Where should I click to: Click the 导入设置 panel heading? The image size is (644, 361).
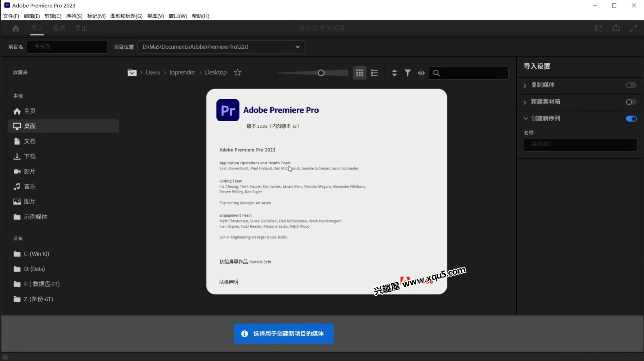point(537,66)
